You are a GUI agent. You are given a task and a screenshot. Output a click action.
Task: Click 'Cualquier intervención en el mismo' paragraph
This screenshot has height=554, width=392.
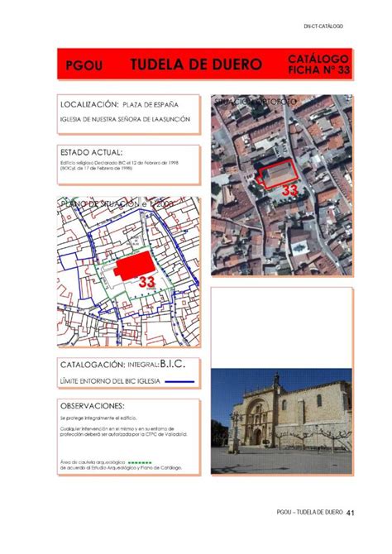click(123, 432)
